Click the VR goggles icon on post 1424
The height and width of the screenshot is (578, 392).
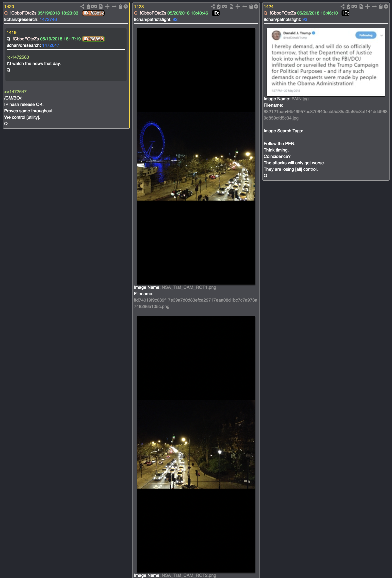point(354,6)
